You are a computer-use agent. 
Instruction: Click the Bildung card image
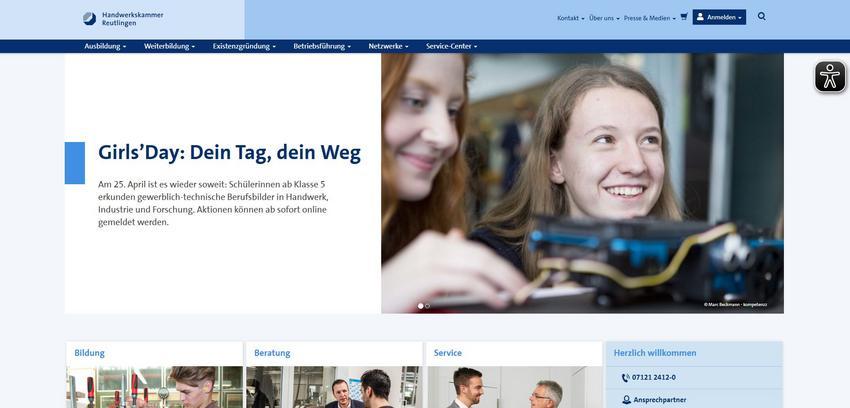pos(154,387)
